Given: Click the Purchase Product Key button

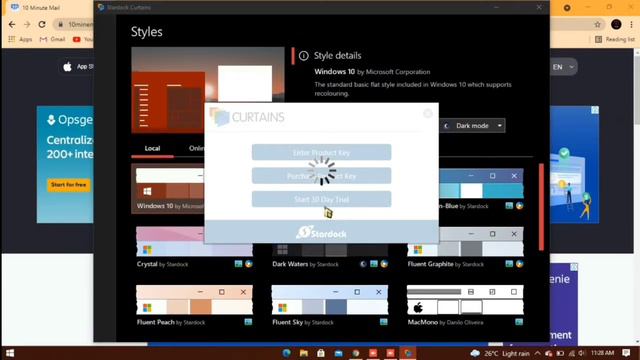Looking at the screenshot, I should point(321,176).
